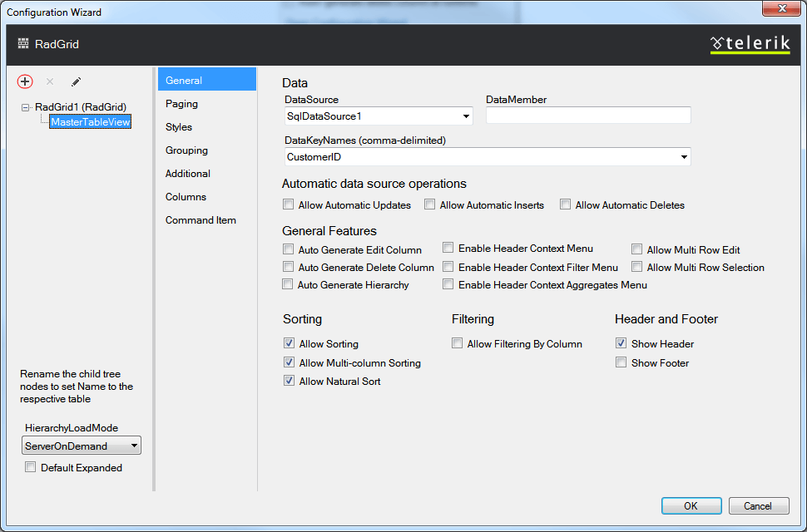This screenshot has width=807, height=532.
Task: Open the DataSource dropdown
Action: [x=467, y=116]
